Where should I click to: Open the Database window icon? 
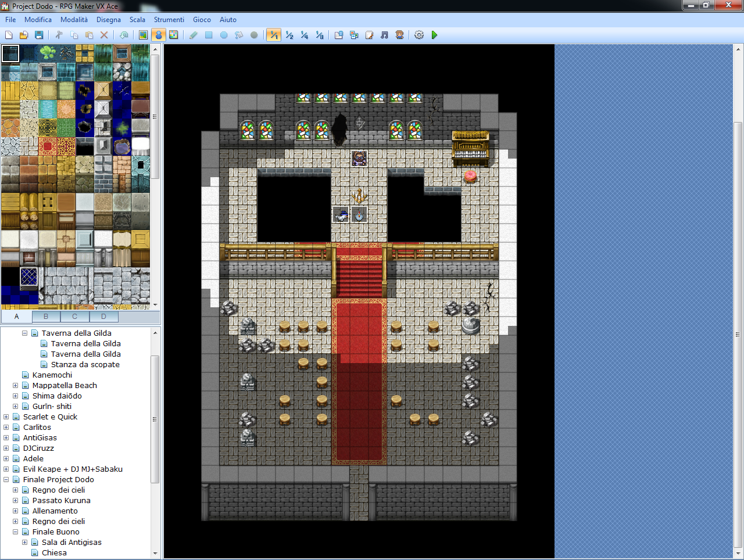pos(339,35)
